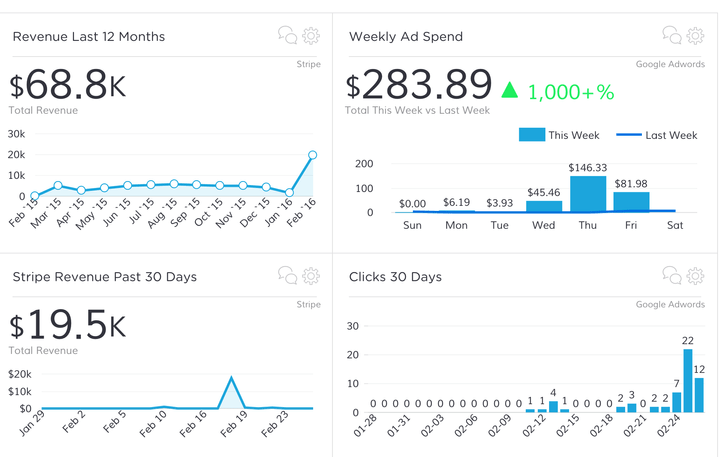Open comments on Weekly Ad Spend widget

pos(672,36)
